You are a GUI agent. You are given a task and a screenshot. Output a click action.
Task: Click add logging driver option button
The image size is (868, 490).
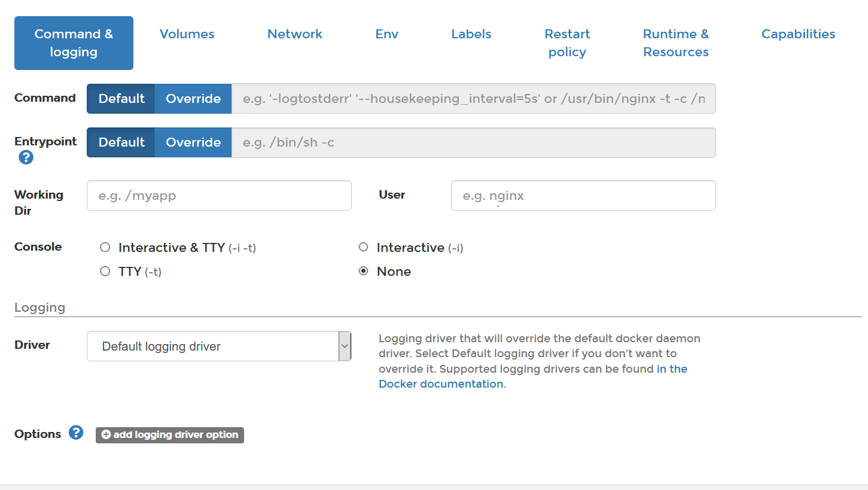(x=170, y=435)
